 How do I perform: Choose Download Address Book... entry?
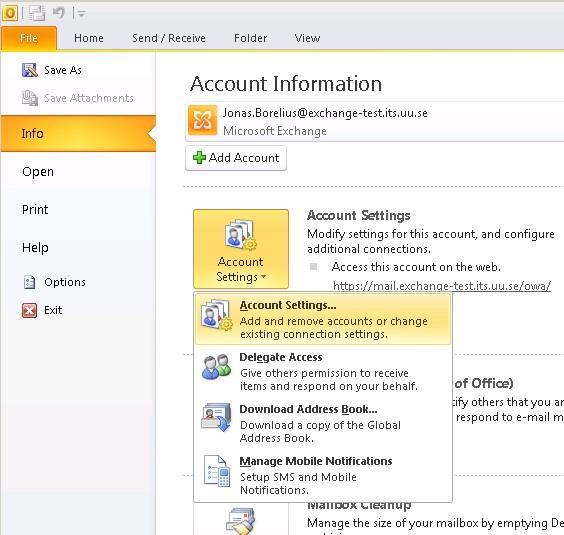tap(323, 423)
